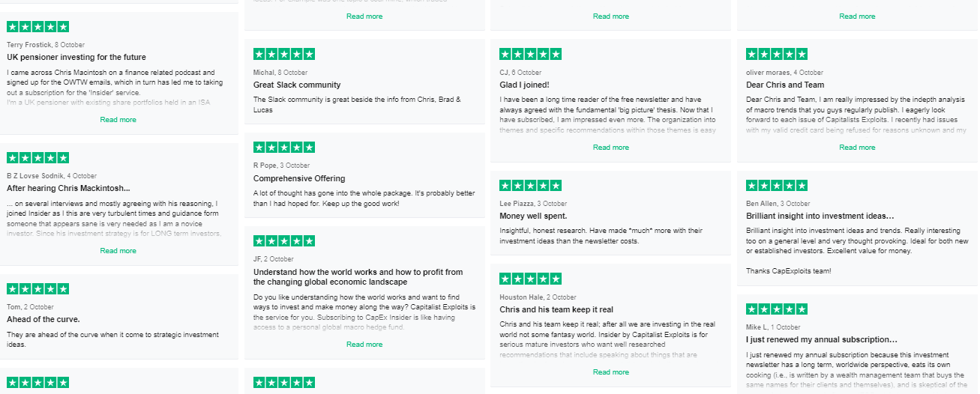The width and height of the screenshot is (980, 394).
Task: Click star rating on Terry Frostick's review
Action: [x=37, y=27]
